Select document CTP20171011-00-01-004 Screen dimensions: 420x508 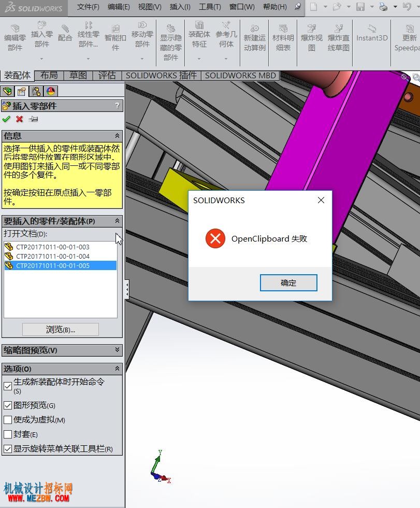point(61,256)
